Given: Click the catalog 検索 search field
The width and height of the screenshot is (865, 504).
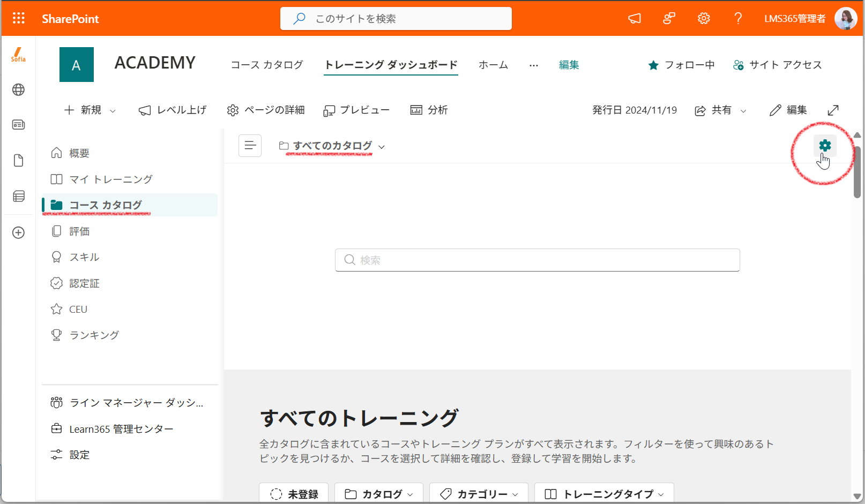Looking at the screenshot, I should pos(538,260).
